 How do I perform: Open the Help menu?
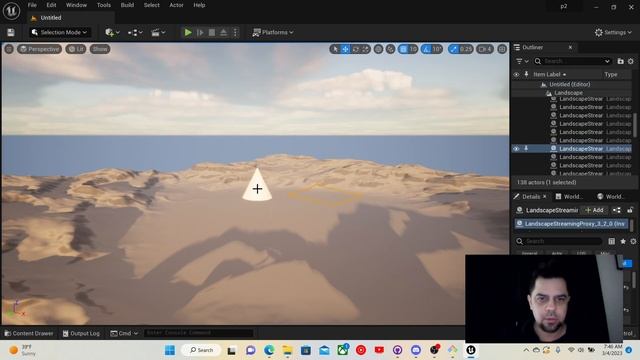199,5
